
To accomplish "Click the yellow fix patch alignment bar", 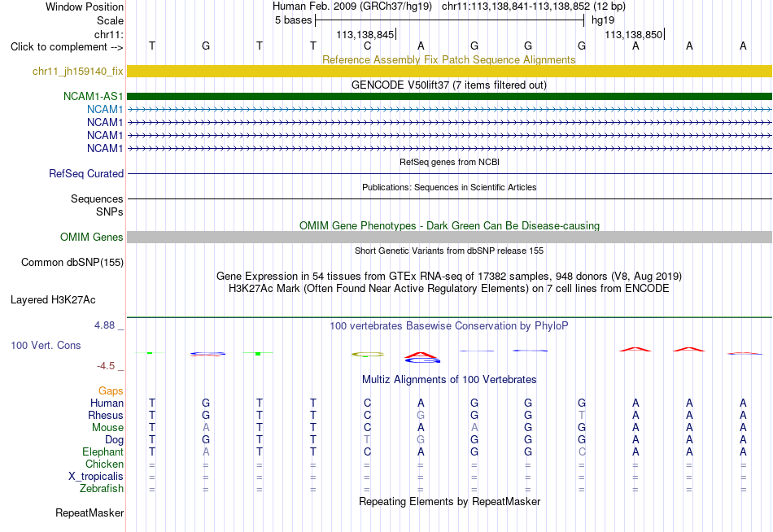I will pos(449,71).
